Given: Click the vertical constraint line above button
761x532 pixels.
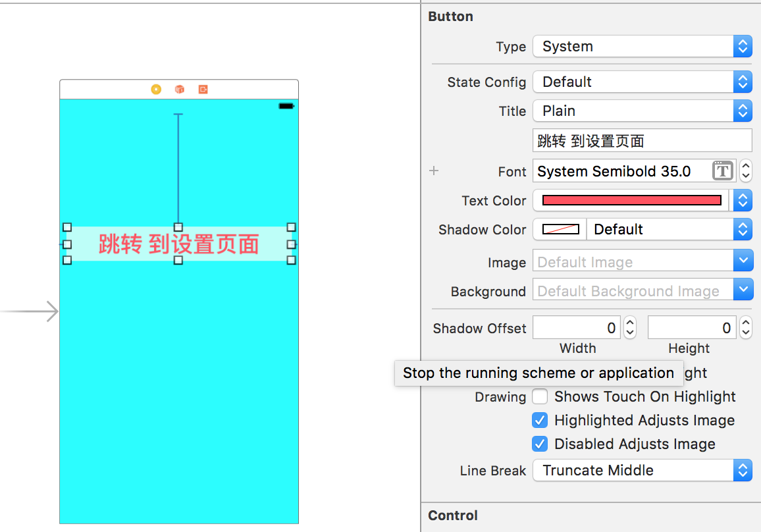Looking at the screenshot, I should tap(178, 168).
